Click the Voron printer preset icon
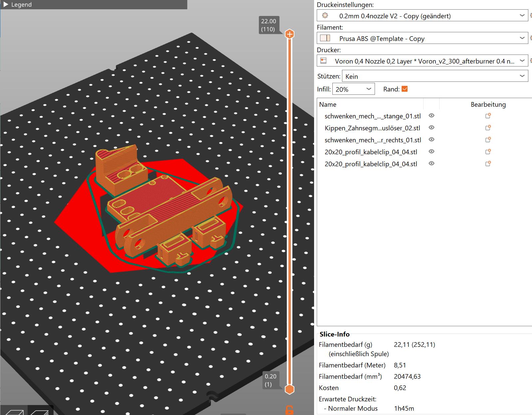 click(323, 61)
